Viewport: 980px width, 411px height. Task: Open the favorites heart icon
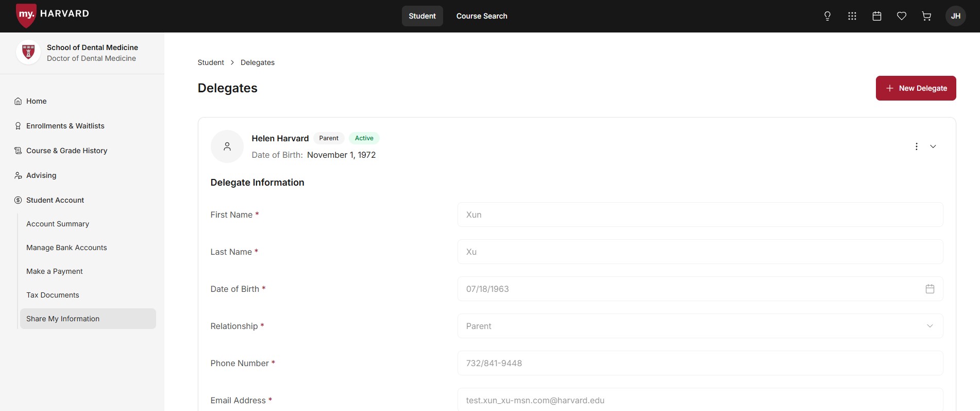tap(902, 16)
